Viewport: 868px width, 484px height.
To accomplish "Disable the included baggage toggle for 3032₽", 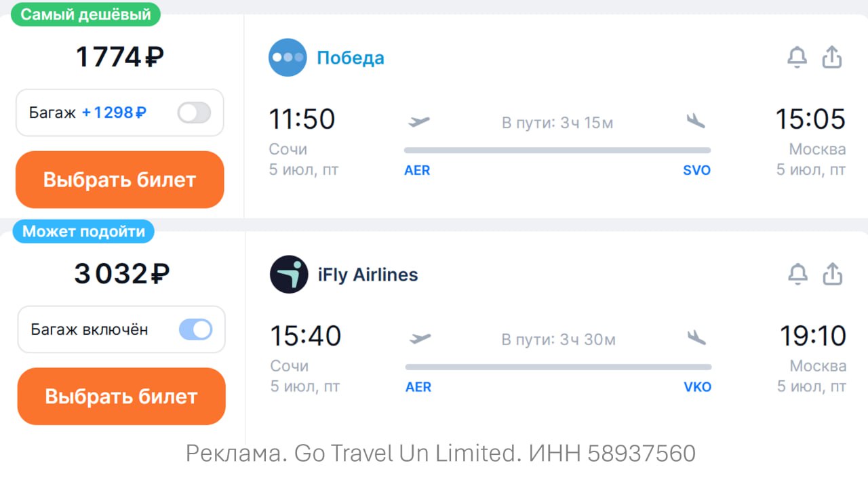I will click(x=195, y=330).
